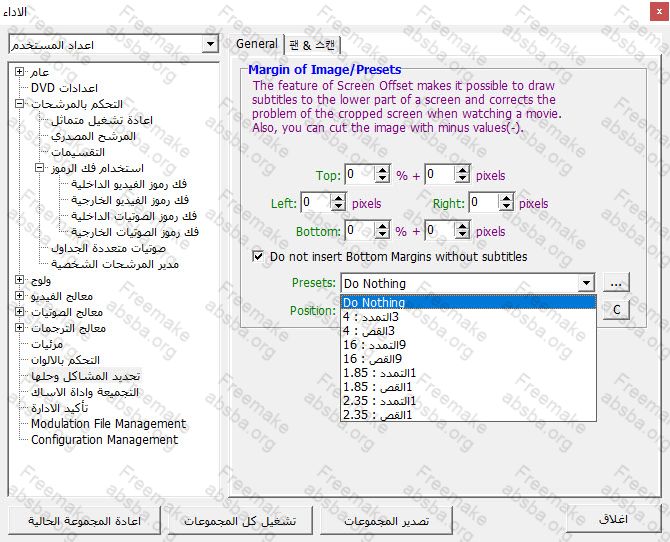The height and width of the screenshot is (542, 670).
Task: Select اعدادات DVD tree item
Action: 64,88
